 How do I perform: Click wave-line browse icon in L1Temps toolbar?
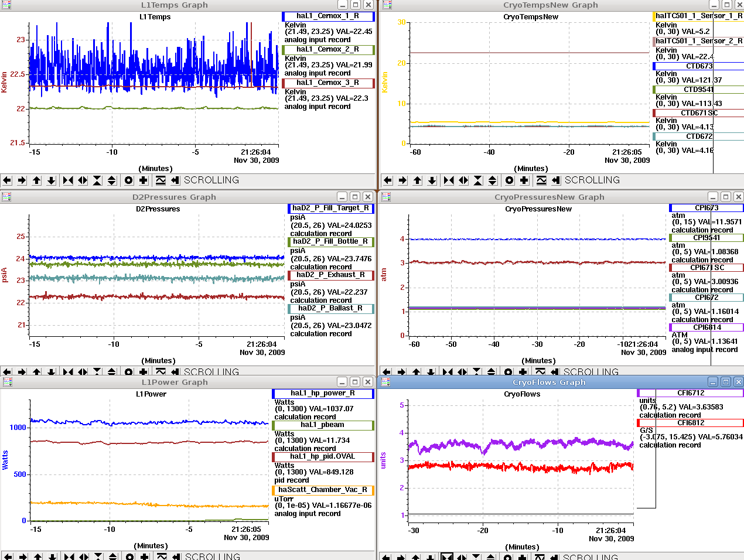pos(161,180)
